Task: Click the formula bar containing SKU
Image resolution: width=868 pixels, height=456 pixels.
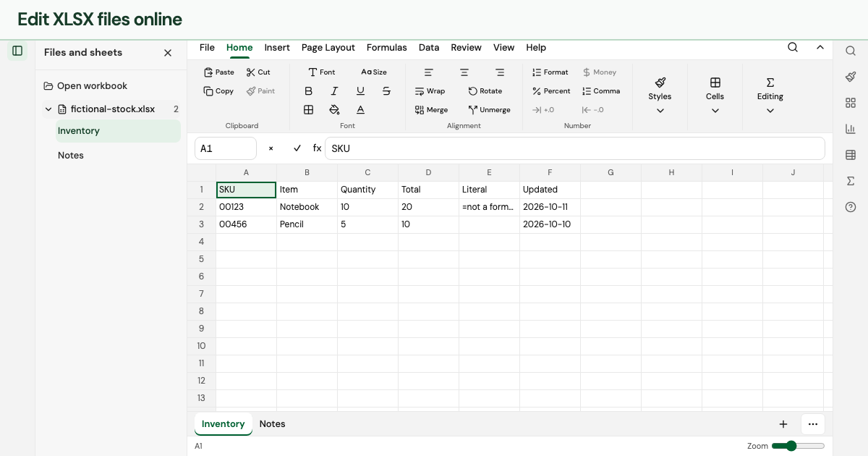Action: 575,148
